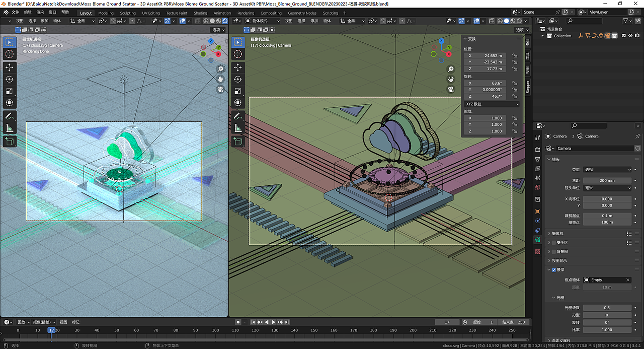The height and width of the screenshot is (349, 644).
Task: Click current frame marker 17 in timeline
Action: click(x=51, y=330)
